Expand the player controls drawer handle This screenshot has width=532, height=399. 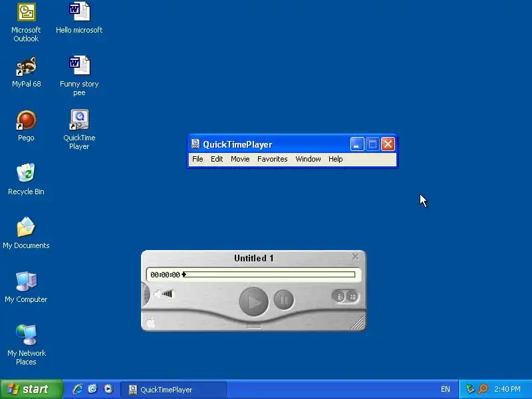coord(253,326)
